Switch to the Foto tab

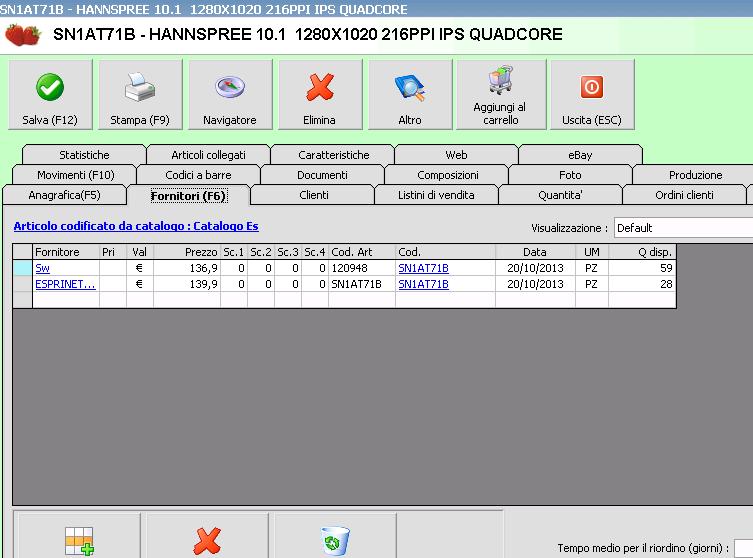pyautogui.click(x=570, y=175)
